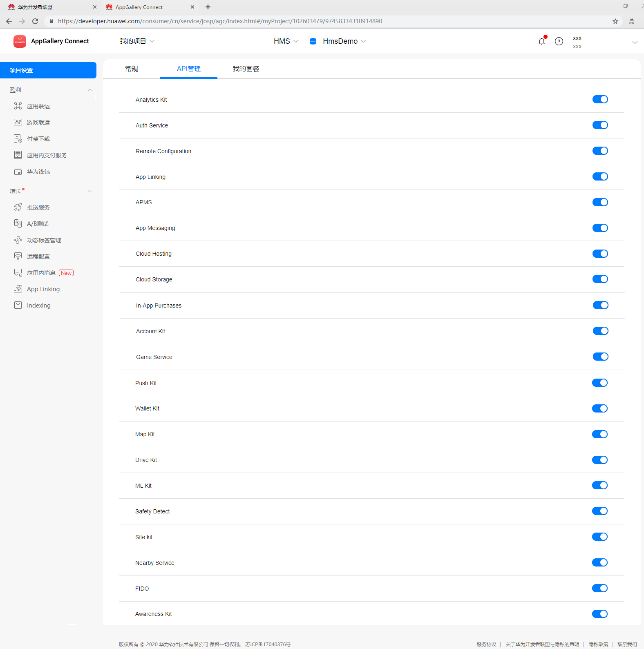Click the notification bell icon

coord(541,41)
